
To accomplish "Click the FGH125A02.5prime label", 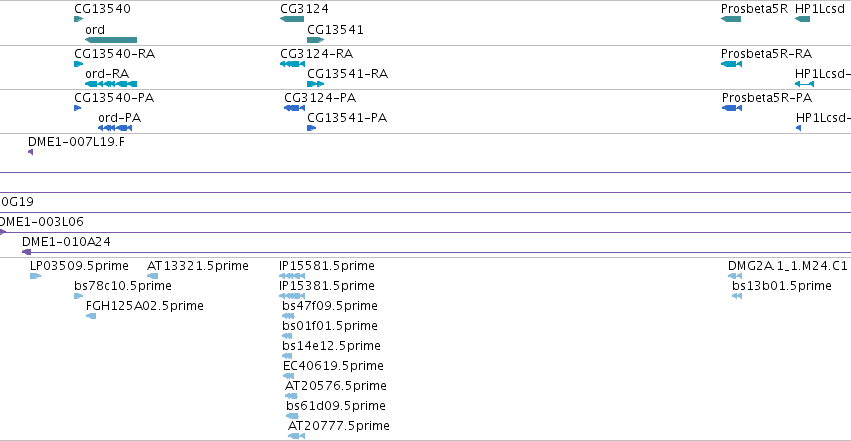I will click(x=145, y=305).
